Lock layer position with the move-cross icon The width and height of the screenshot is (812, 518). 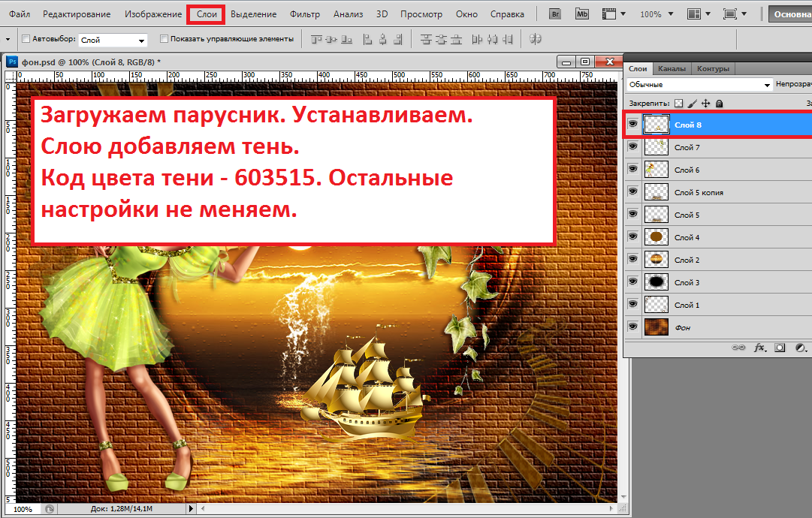tap(705, 104)
